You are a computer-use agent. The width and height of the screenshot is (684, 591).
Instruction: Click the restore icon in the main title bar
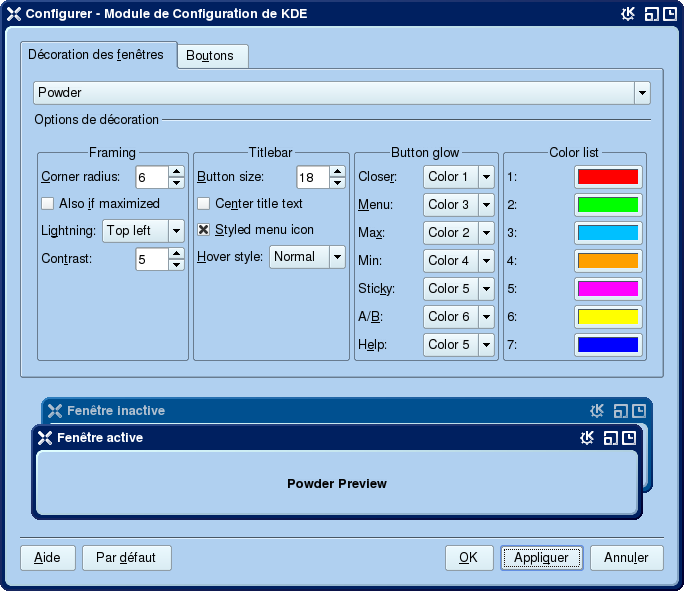tap(651, 14)
